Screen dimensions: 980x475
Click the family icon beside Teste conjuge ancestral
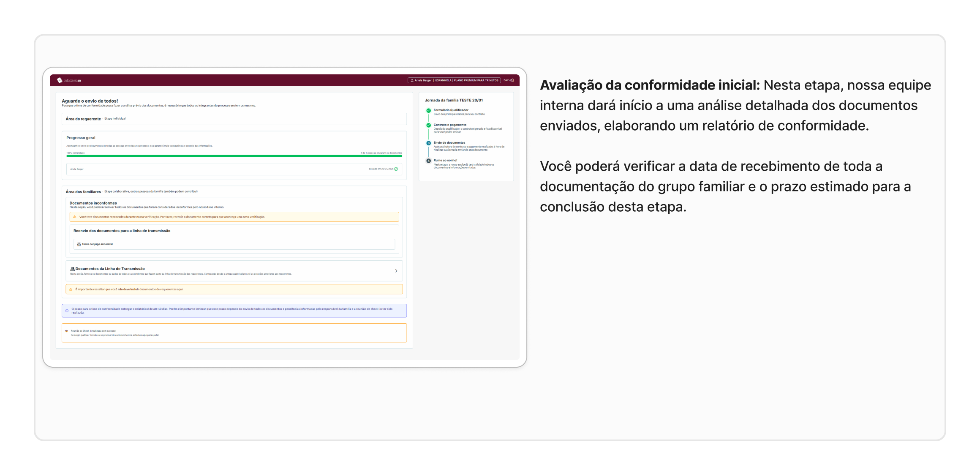(79, 244)
